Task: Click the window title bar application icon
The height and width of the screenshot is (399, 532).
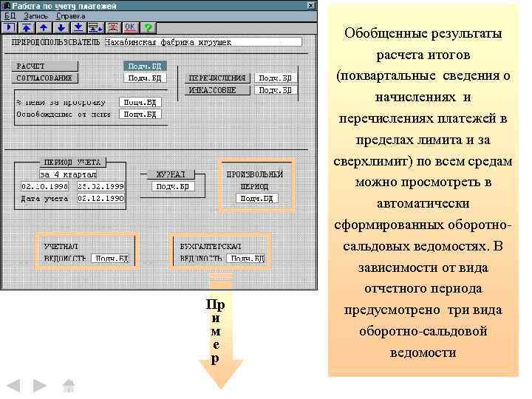Action: coord(5,6)
